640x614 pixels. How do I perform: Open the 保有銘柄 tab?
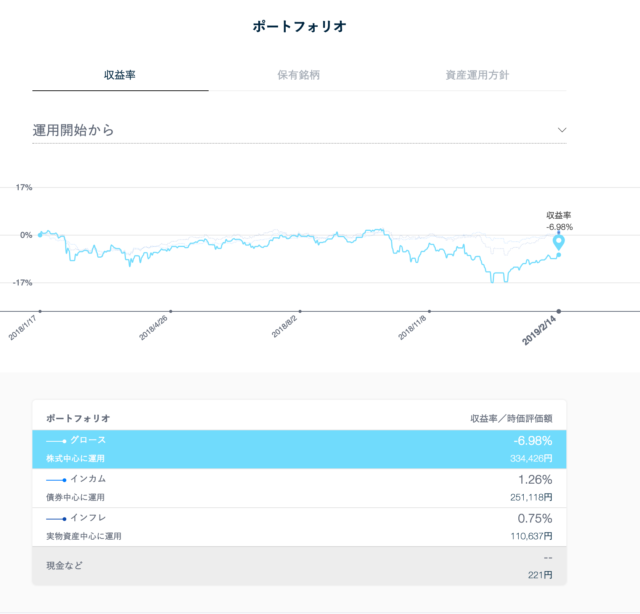coord(299,75)
